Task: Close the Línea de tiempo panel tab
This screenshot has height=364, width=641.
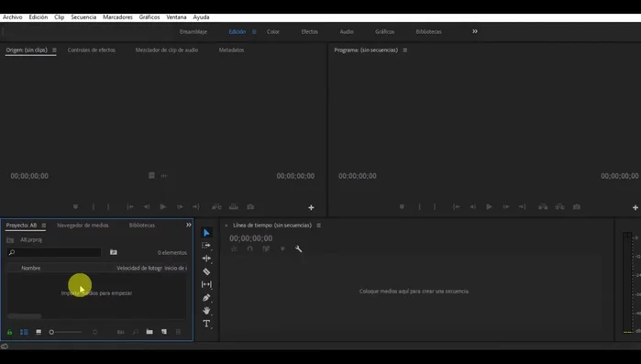Action: [227, 226]
